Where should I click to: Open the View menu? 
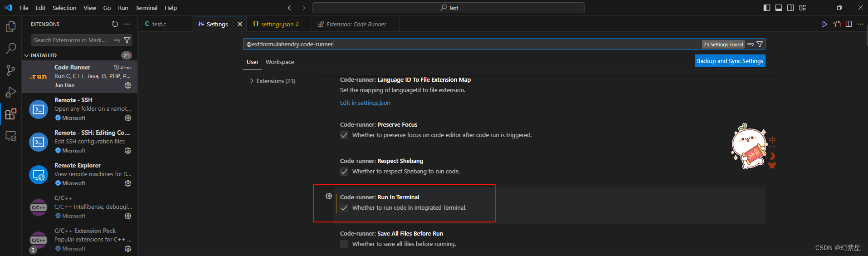click(x=90, y=8)
